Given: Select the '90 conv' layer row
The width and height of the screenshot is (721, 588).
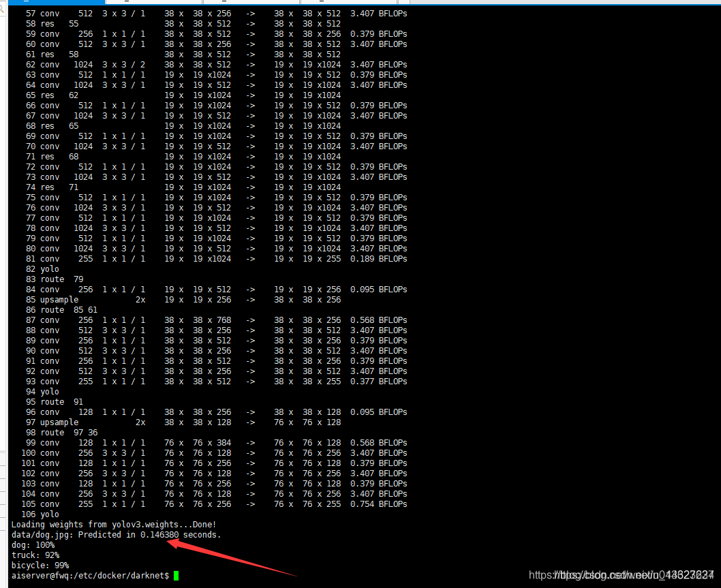Looking at the screenshot, I should pos(216,351).
